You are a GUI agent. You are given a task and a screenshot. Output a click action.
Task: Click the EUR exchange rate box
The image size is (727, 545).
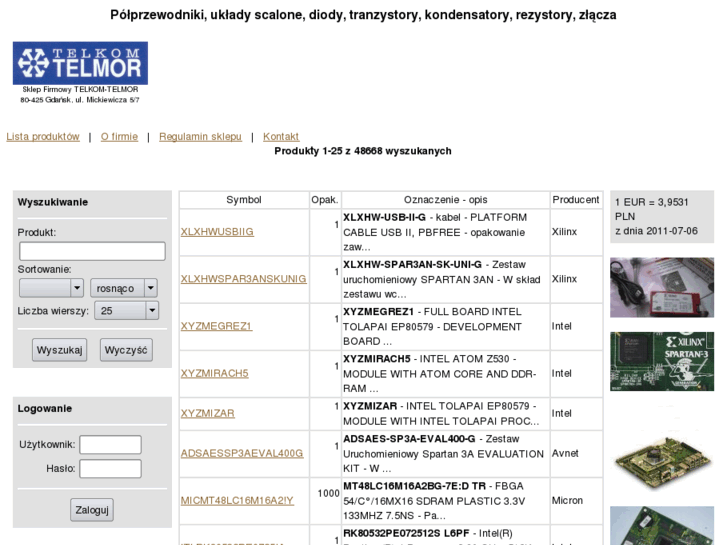pos(662,217)
